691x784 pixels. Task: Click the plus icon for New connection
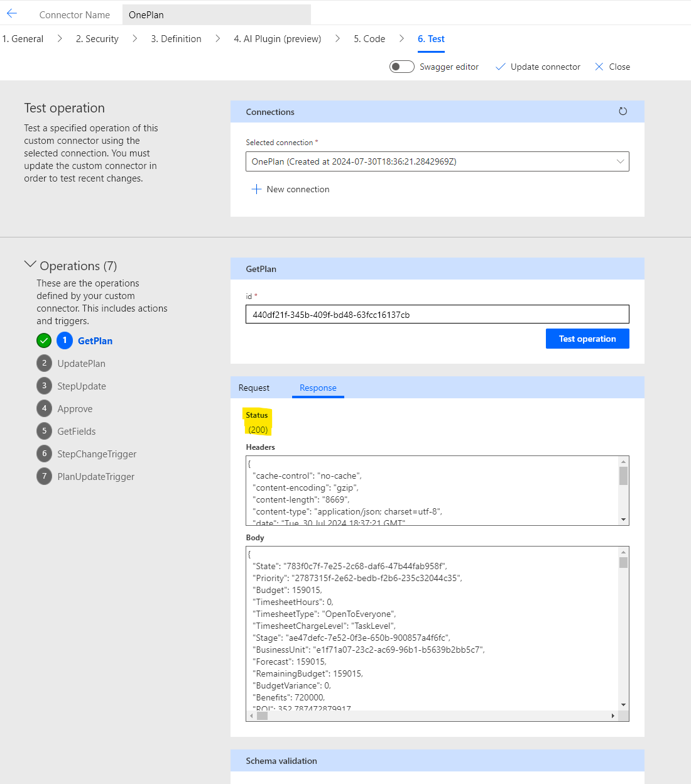[x=256, y=189]
